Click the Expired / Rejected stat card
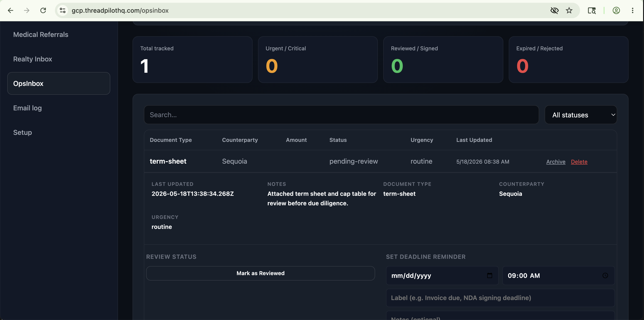The width and height of the screenshot is (644, 320). pyautogui.click(x=568, y=60)
